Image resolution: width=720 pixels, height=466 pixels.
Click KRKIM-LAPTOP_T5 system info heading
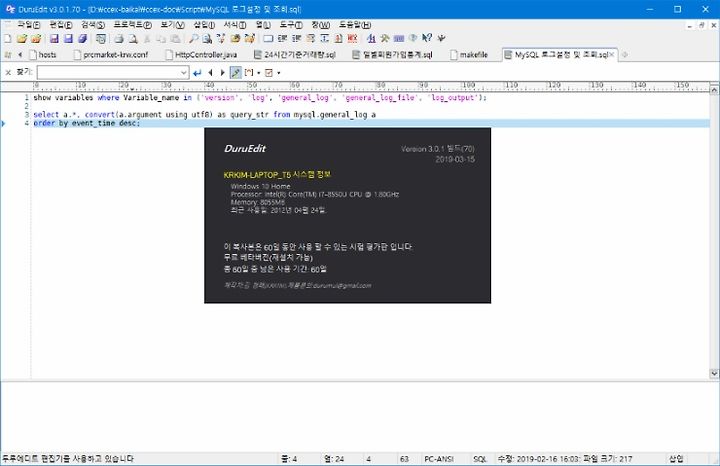277,174
